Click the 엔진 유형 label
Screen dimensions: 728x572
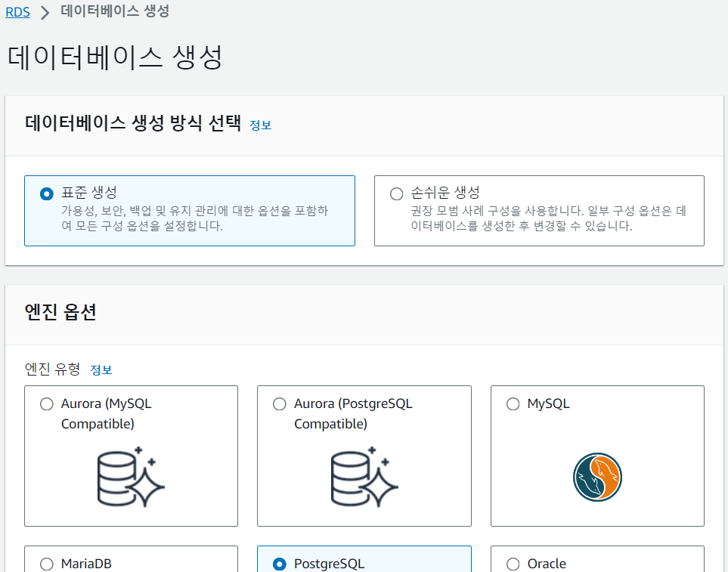[x=52, y=369]
